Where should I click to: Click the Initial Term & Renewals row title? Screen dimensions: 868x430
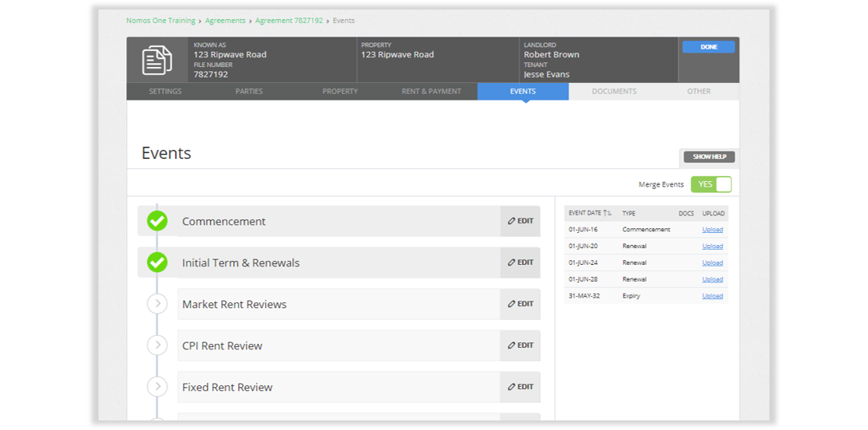241,262
